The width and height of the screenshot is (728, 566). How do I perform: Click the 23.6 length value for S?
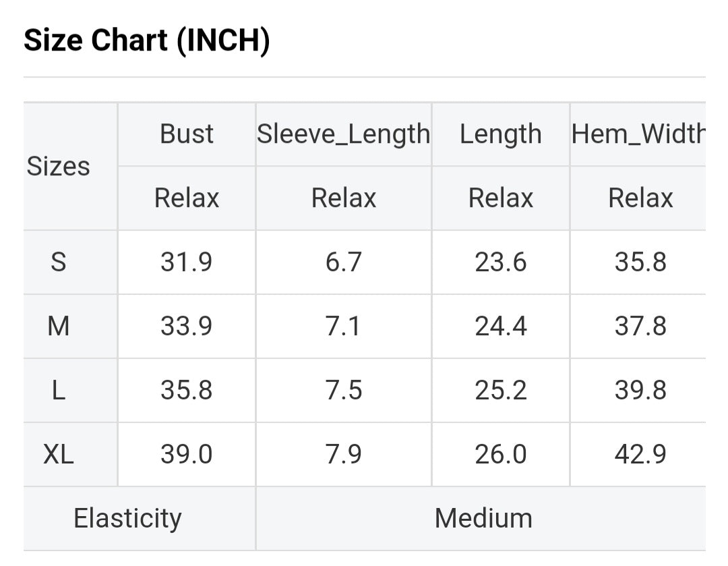coord(501,262)
